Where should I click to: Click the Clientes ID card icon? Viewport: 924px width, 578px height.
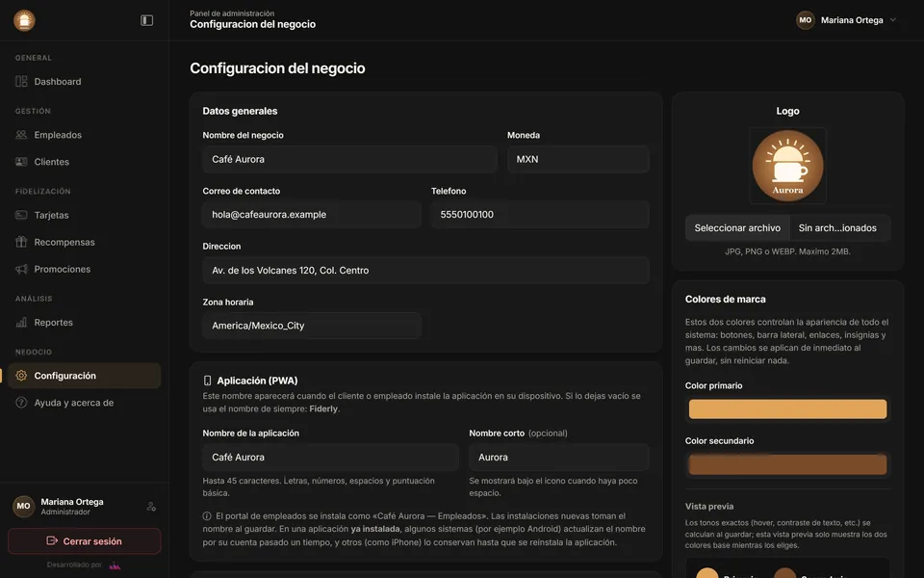(21, 162)
